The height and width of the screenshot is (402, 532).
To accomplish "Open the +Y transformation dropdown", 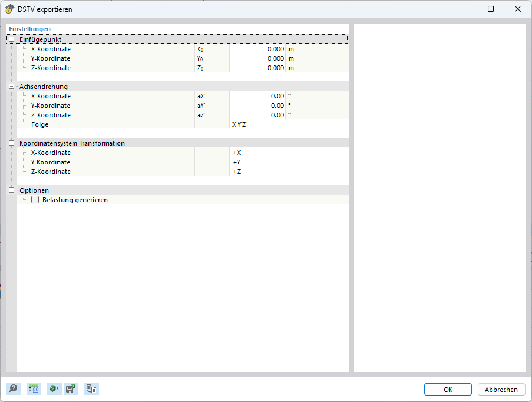I will click(x=289, y=162).
